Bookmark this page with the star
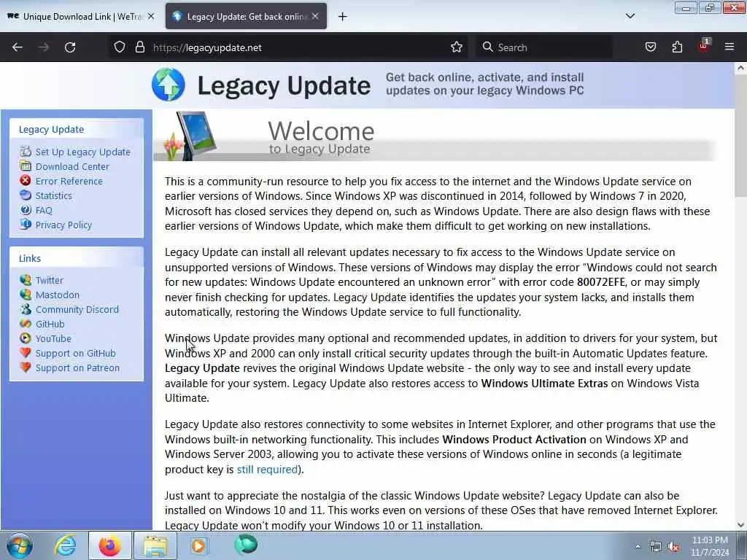 pyautogui.click(x=457, y=47)
